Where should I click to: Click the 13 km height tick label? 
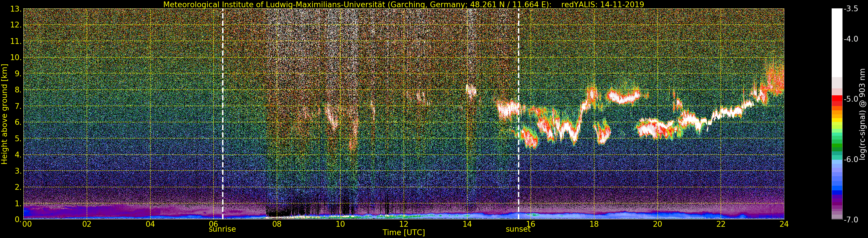click(16, 9)
